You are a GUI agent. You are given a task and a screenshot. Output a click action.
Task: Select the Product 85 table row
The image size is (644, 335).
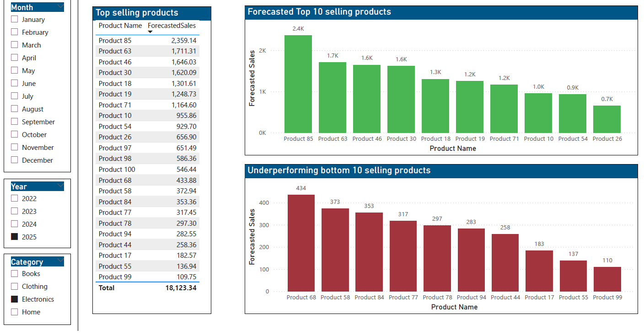(147, 40)
